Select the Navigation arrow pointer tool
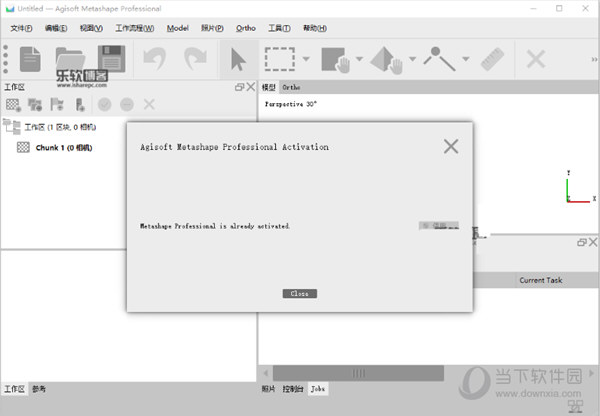 pyautogui.click(x=238, y=60)
